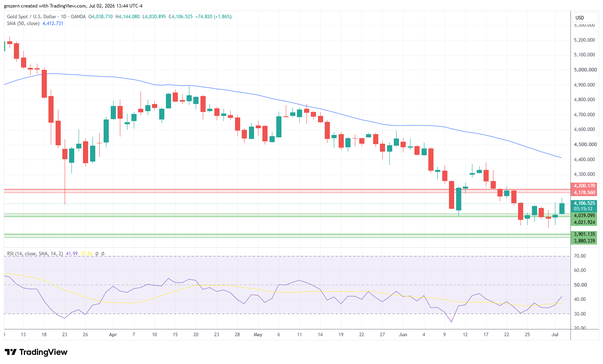Click the red 4,178.560 price label
This screenshot has width=603, height=364.
(584, 193)
